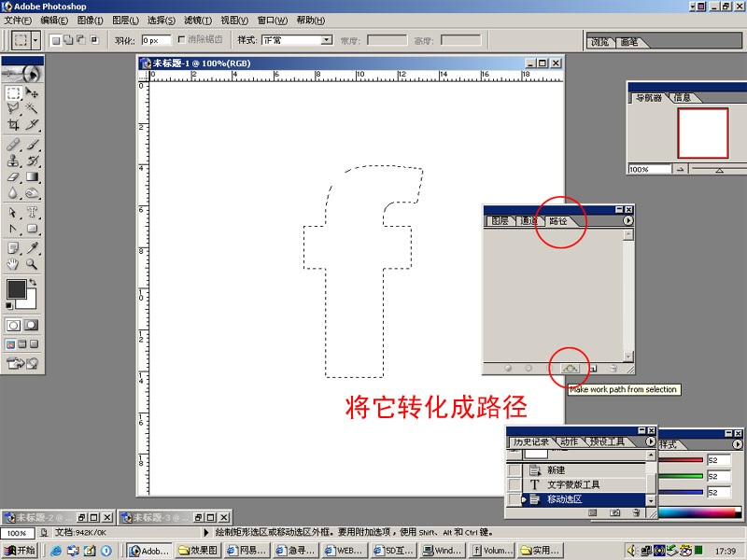Reset to default black and white colors
Viewport: 747px width, 560px height.
(9, 305)
